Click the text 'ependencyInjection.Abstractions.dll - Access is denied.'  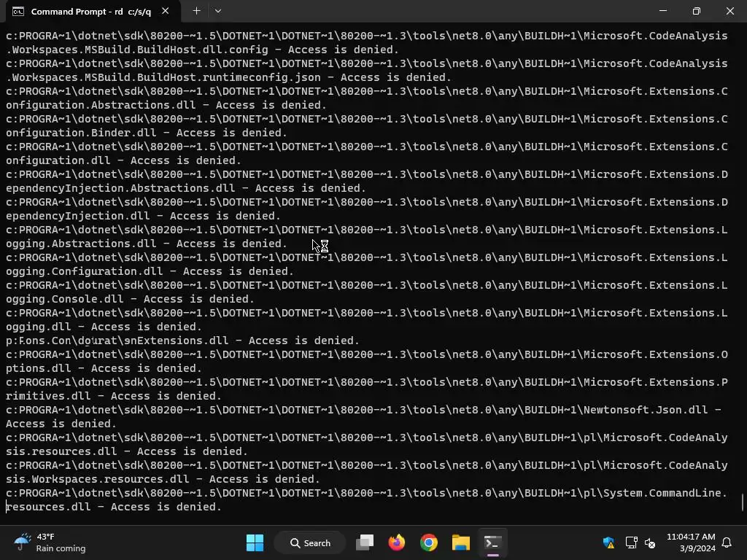click(x=186, y=188)
